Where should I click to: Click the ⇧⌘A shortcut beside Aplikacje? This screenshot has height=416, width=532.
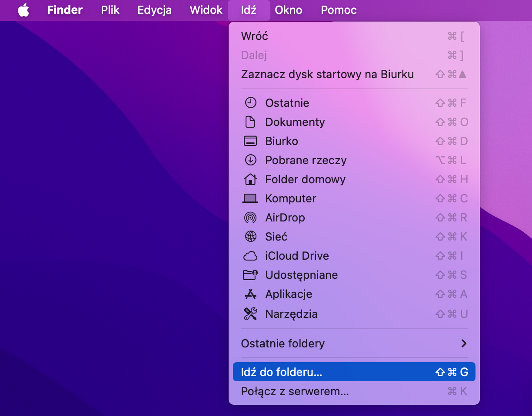point(451,294)
